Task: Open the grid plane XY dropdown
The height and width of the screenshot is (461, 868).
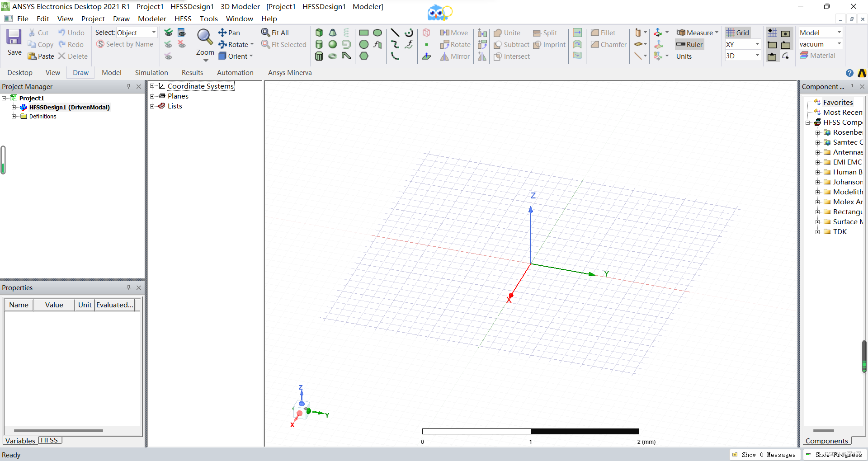Action: (743, 44)
